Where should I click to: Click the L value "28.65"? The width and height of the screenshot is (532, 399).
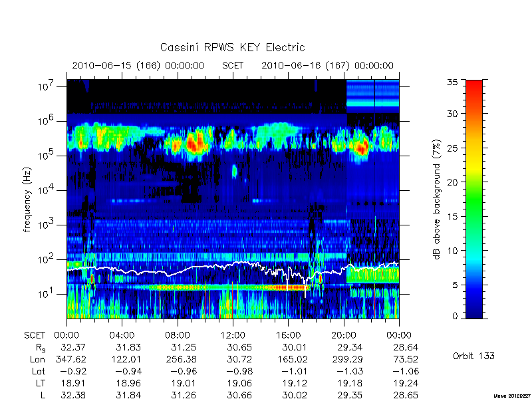pos(406,395)
